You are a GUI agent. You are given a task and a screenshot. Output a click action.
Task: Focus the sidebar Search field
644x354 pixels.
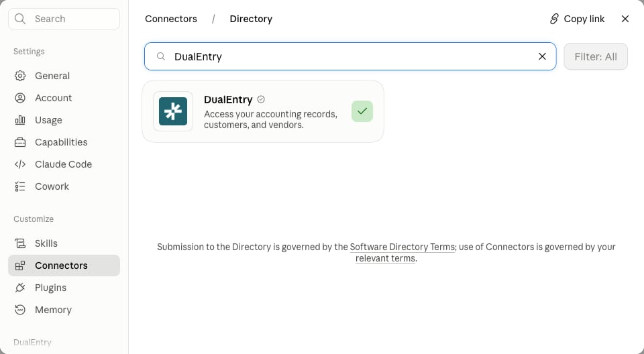coord(64,19)
